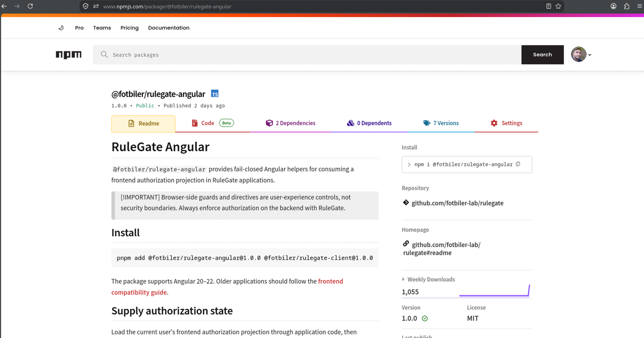Click the weekly downloads arrow icon
Viewport: 644px width, 338px height.
tap(403, 279)
